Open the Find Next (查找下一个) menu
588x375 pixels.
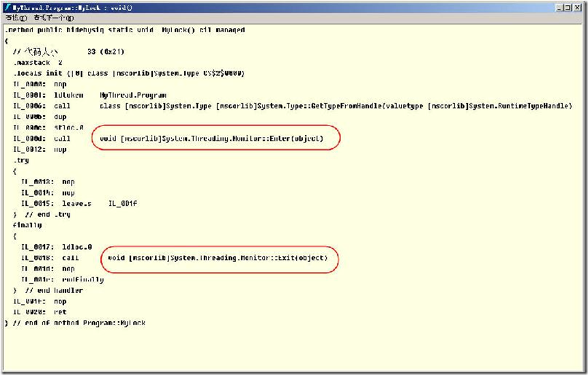coord(54,18)
